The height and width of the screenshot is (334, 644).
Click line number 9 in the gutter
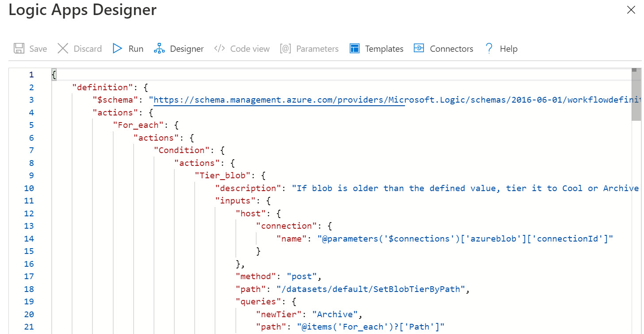tap(31, 176)
